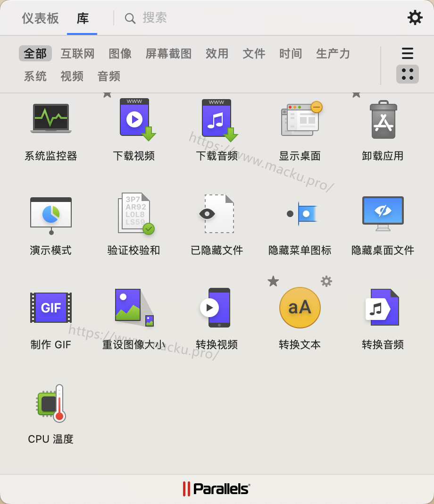The image size is (434, 504).
Task: Switch to list view layout
Action: (408, 53)
